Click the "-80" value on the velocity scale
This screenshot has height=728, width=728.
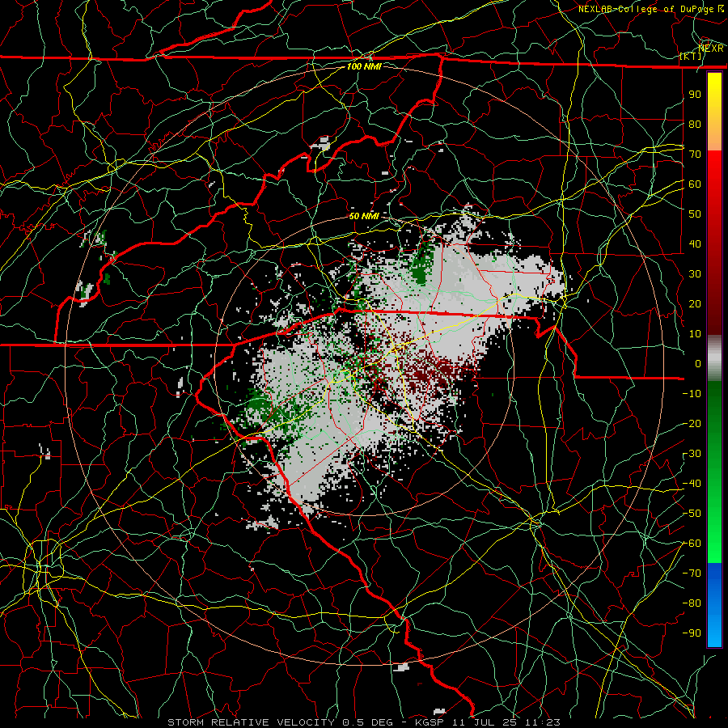click(x=692, y=603)
